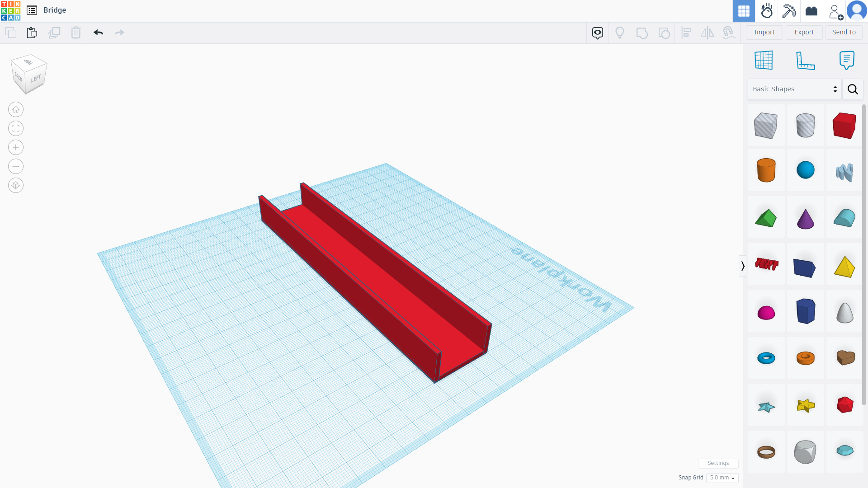The image size is (868, 488).
Task: Zoom out with the minus button
Action: coord(16,166)
